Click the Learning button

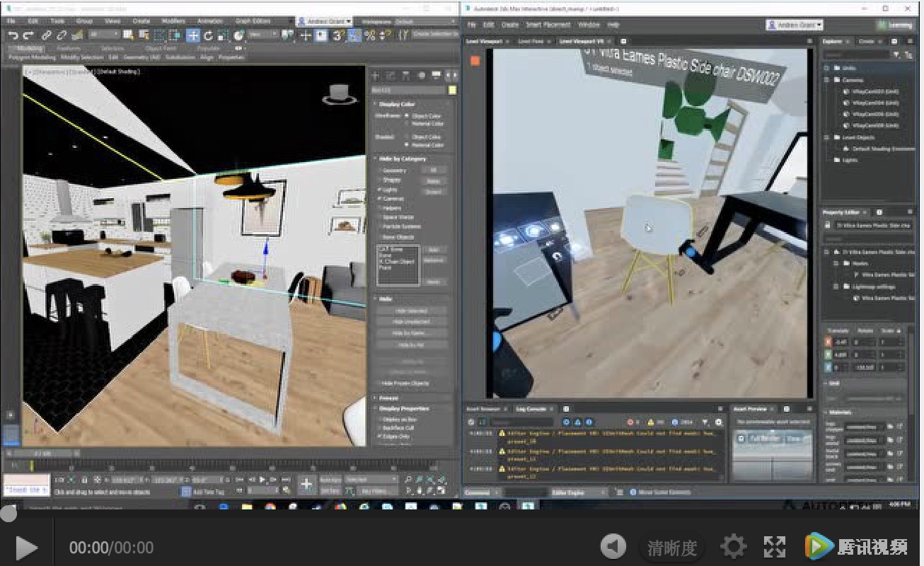(894, 25)
